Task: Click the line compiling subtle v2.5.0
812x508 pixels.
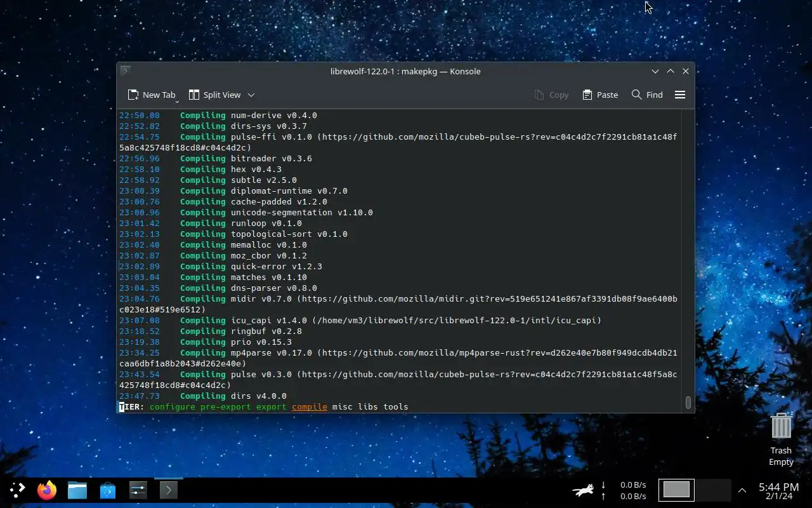Action: point(208,180)
